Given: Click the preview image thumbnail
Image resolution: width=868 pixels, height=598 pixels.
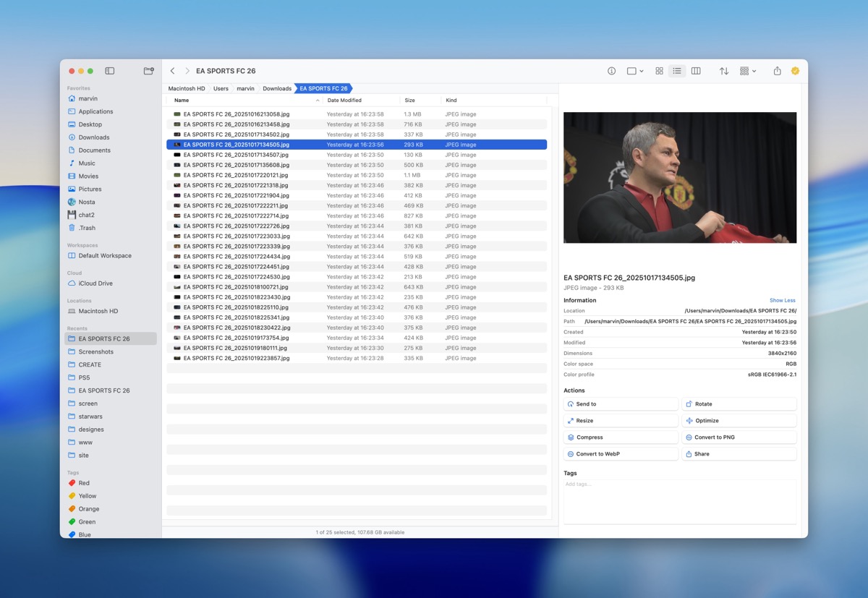Looking at the screenshot, I should tap(680, 177).
